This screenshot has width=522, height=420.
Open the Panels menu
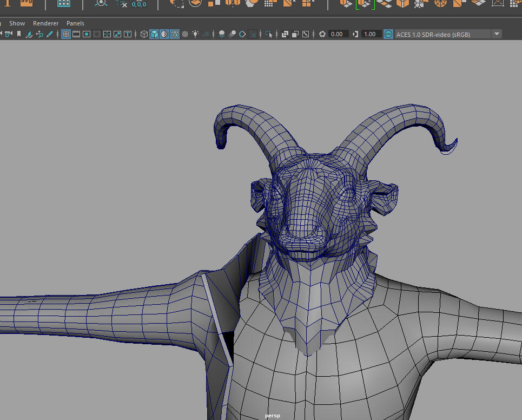pyautogui.click(x=75, y=23)
